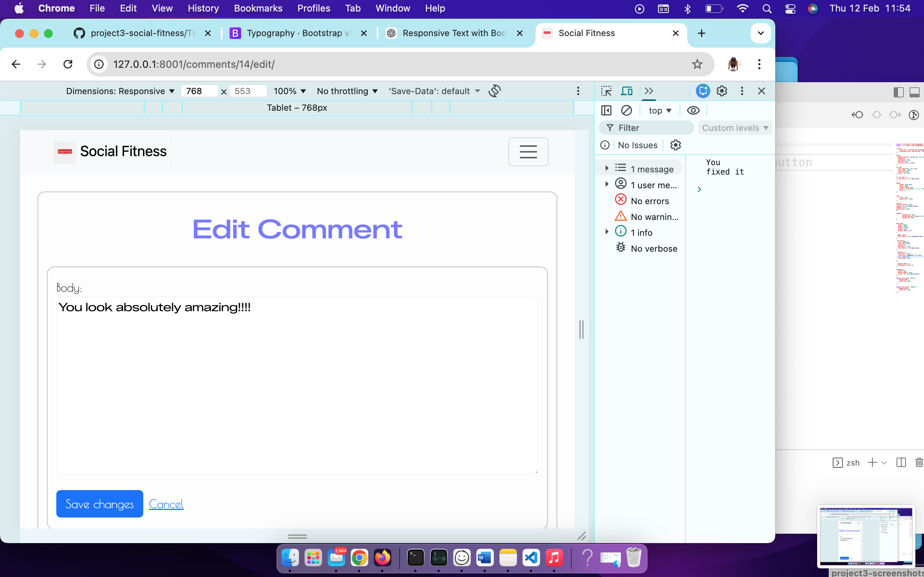Viewport: 924px width, 577px height.
Task: Open the Custom levels dropdown
Action: pyautogui.click(x=735, y=127)
